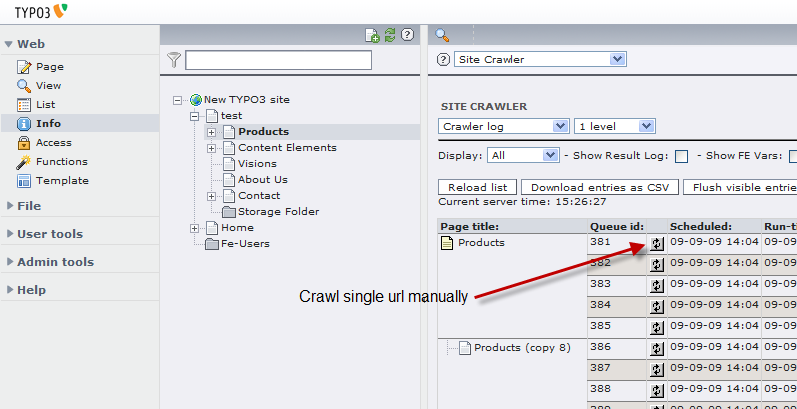Image resolution: width=797 pixels, height=409 pixels.
Task: Tick the Show FE Vars checkbox
Action: (x=792, y=156)
